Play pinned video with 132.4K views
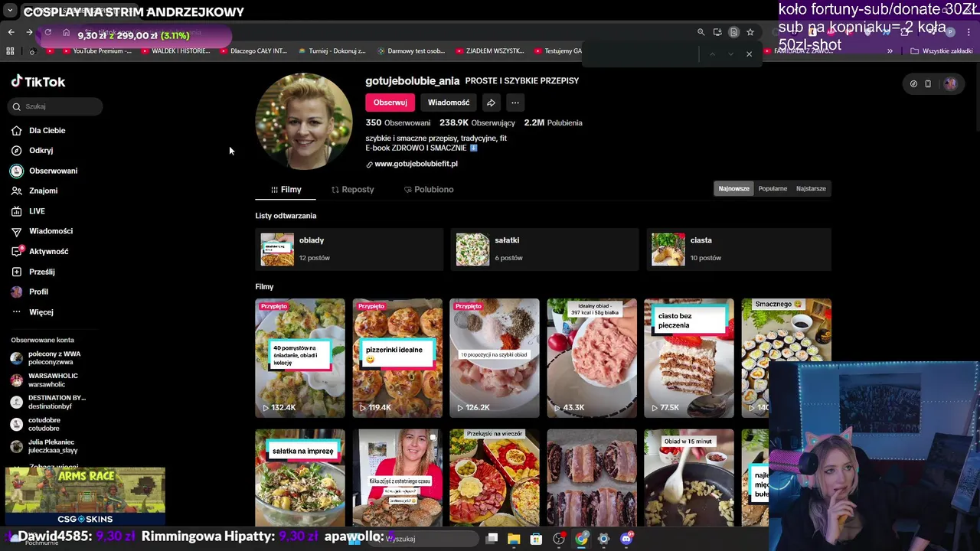This screenshot has height=551, width=980. (x=300, y=358)
